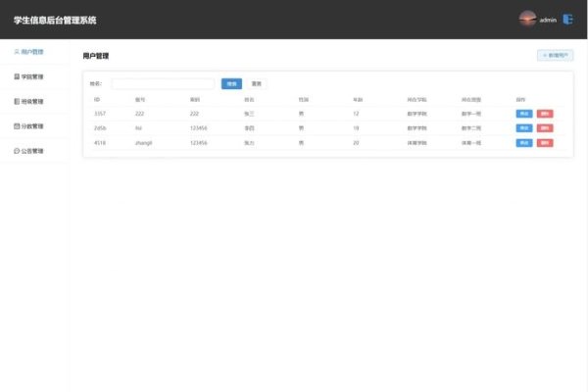Click the admin avatar picture

click(527, 19)
